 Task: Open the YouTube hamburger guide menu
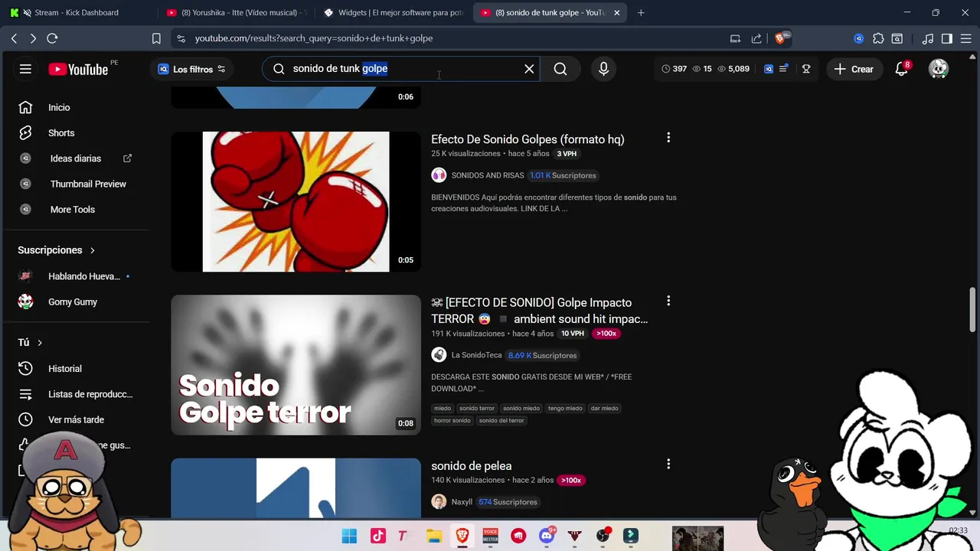click(x=25, y=69)
